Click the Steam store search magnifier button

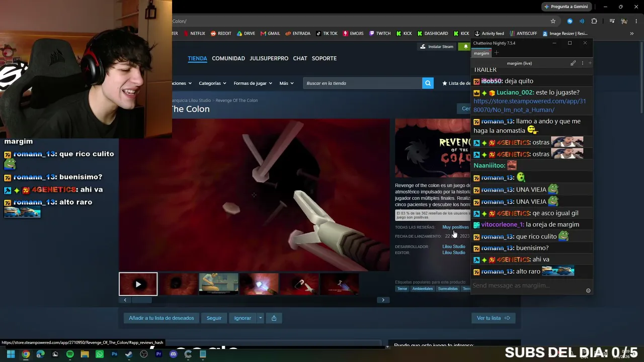point(428,83)
